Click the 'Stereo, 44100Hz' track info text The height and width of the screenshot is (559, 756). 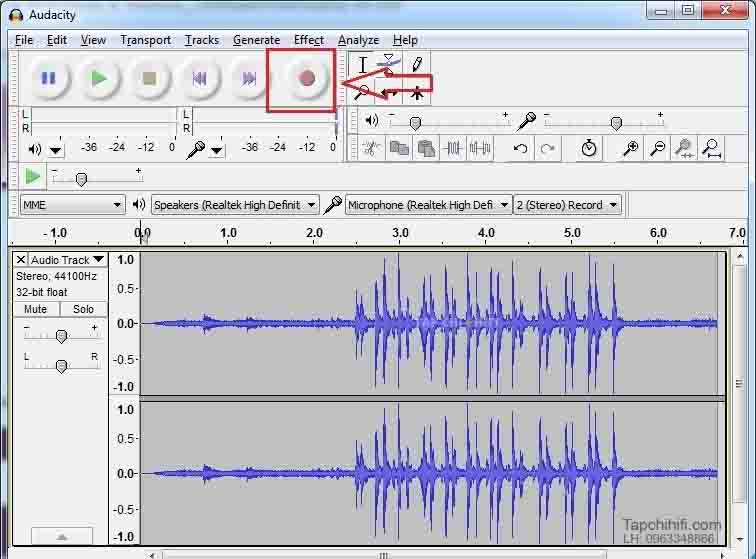[56, 276]
